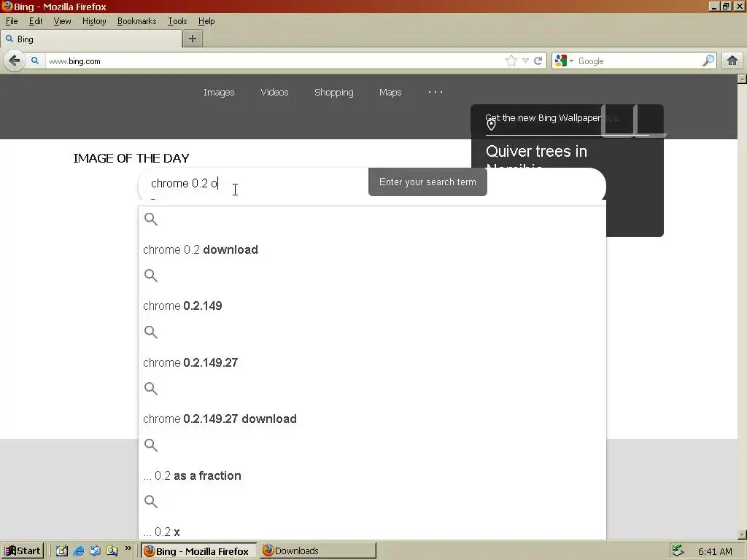Select suggestion "chrome 0.2.149.27"
747x560 pixels.
tap(190, 362)
